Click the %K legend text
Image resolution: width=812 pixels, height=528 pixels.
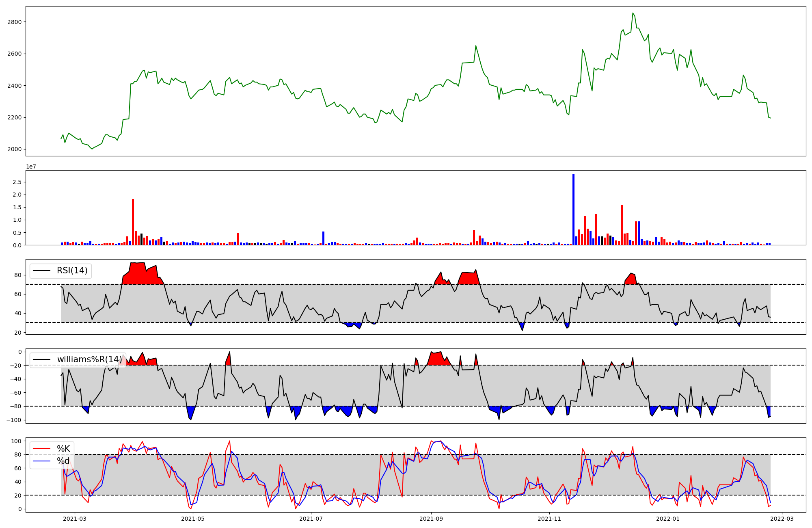[x=63, y=449]
